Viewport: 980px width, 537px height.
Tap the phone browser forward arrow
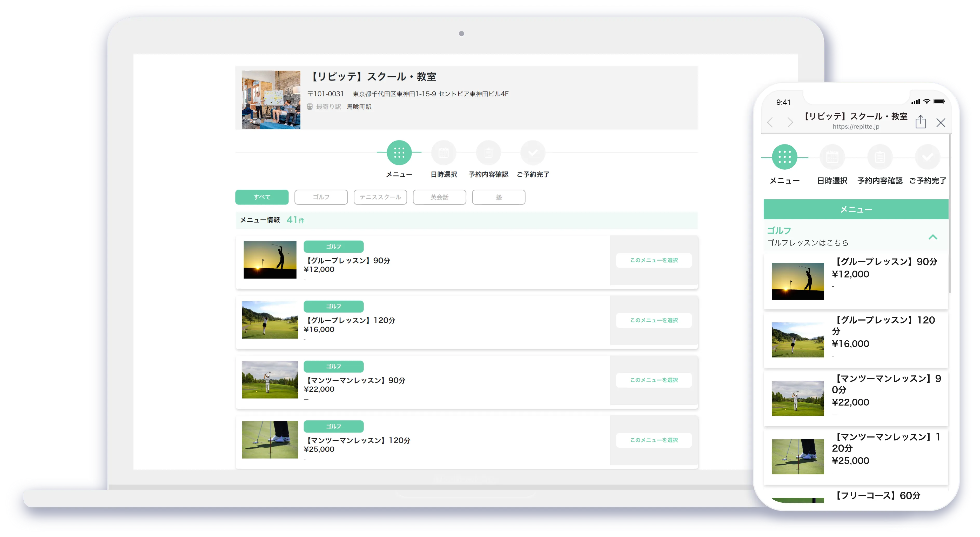coord(790,123)
